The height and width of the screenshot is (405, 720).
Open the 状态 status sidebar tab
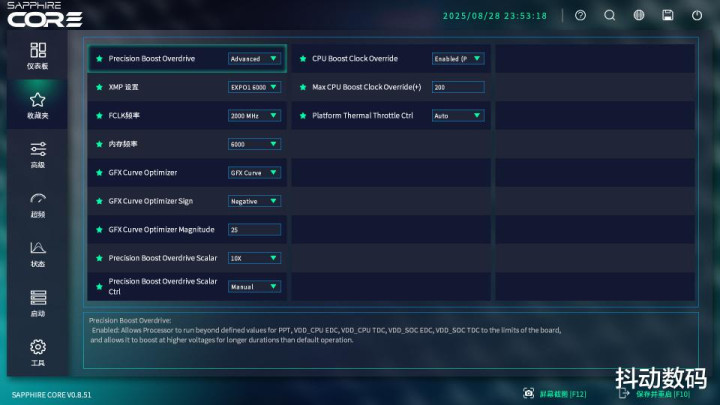tap(38, 254)
